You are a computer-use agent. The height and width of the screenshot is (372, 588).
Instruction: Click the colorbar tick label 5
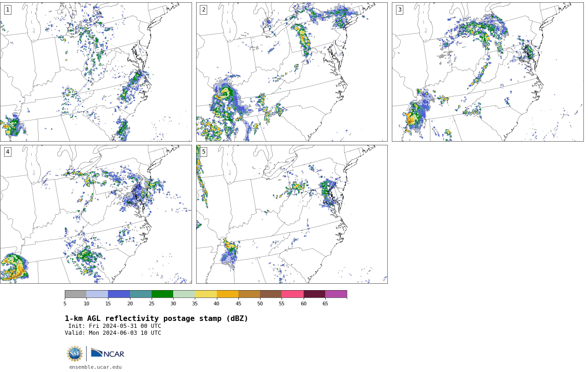pyautogui.click(x=65, y=303)
